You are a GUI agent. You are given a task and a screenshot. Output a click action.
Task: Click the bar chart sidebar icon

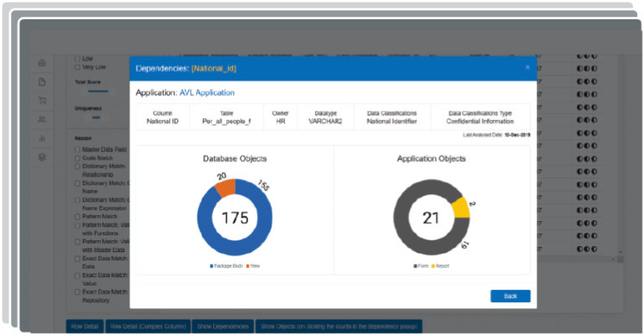click(42, 138)
